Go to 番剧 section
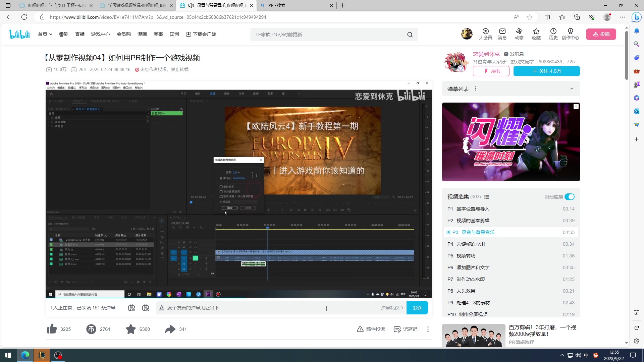Screen dimensions: 644x362 point(63,34)
